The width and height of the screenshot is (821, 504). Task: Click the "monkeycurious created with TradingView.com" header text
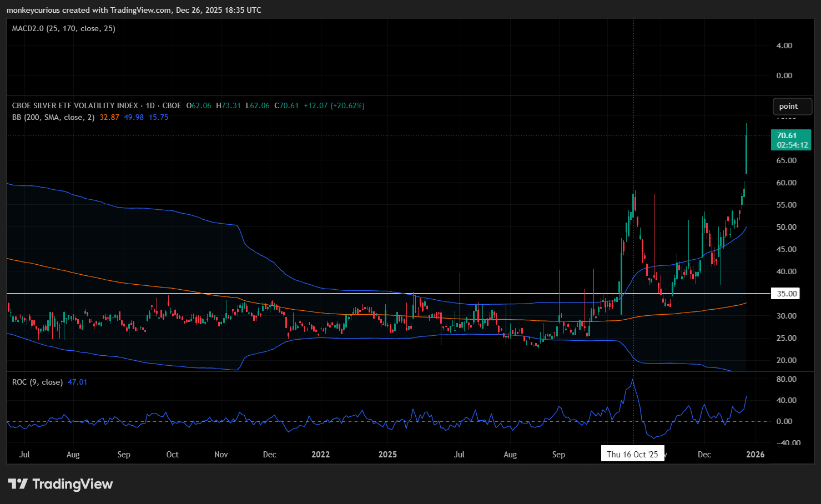point(88,10)
